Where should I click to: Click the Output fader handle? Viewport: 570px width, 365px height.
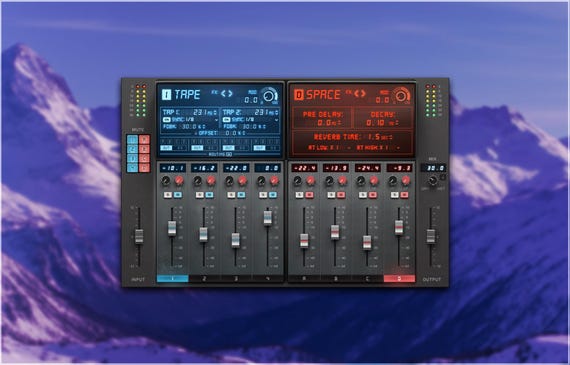(x=431, y=236)
